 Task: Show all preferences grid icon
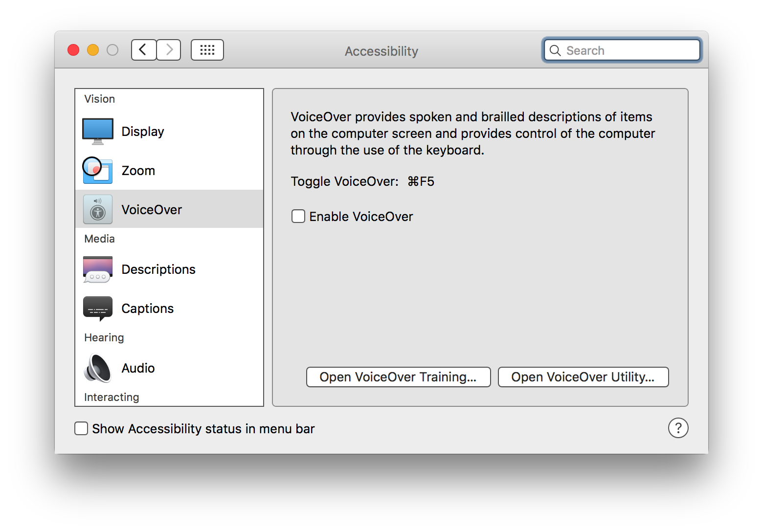(207, 50)
